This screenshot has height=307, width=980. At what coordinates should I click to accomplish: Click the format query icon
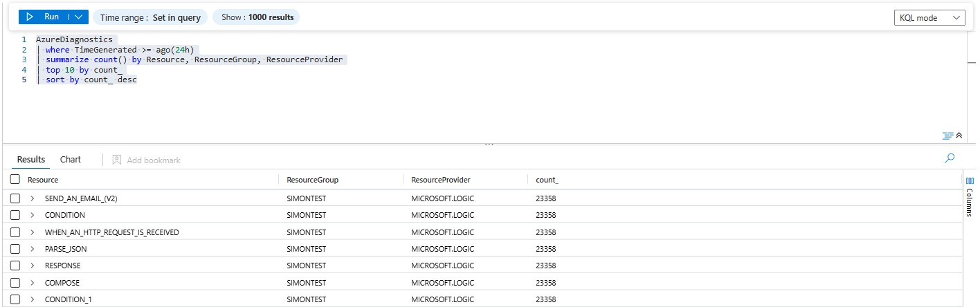click(x=947, y=136)
